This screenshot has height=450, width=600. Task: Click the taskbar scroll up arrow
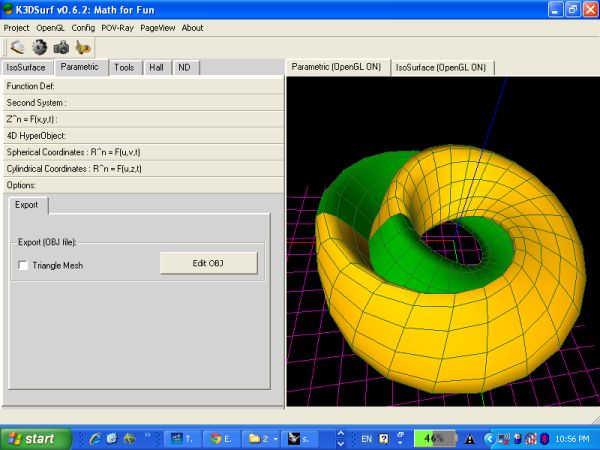tap(340, 433)
